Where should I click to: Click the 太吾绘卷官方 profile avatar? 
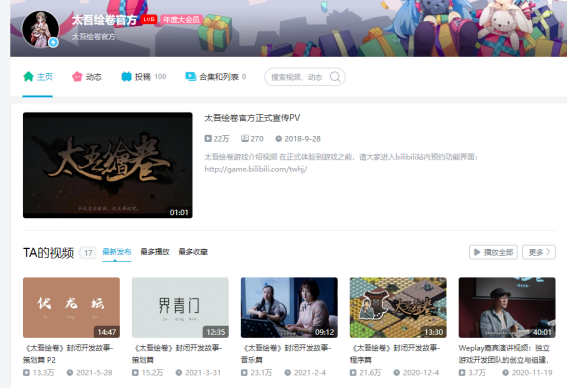tap(40, 29)
